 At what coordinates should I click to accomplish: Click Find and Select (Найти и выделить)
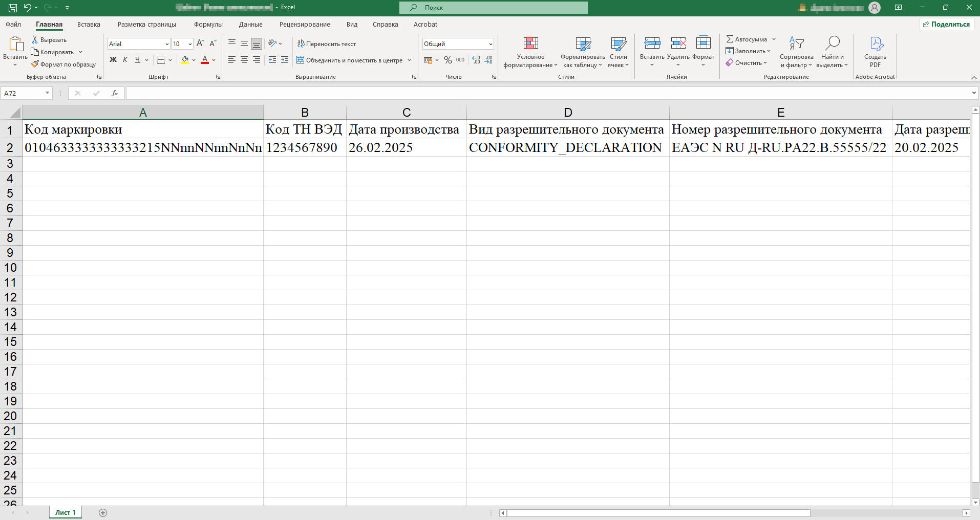click(832, 52)
